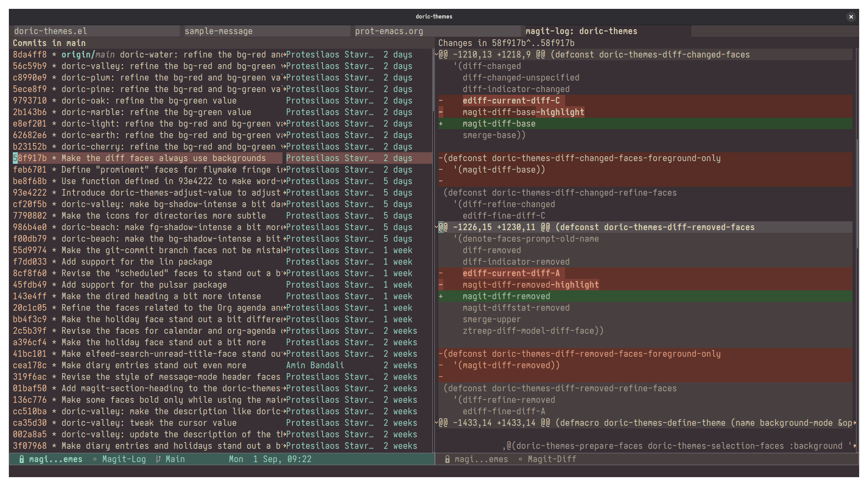
Task: Select commit 56c59b9 doric-valley row
Action: (x=221, y=66)
